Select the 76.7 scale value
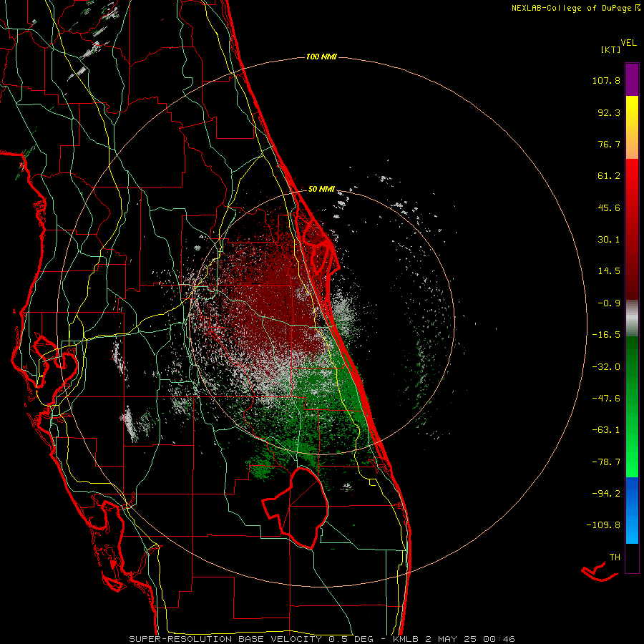 [x=609, y=144]
